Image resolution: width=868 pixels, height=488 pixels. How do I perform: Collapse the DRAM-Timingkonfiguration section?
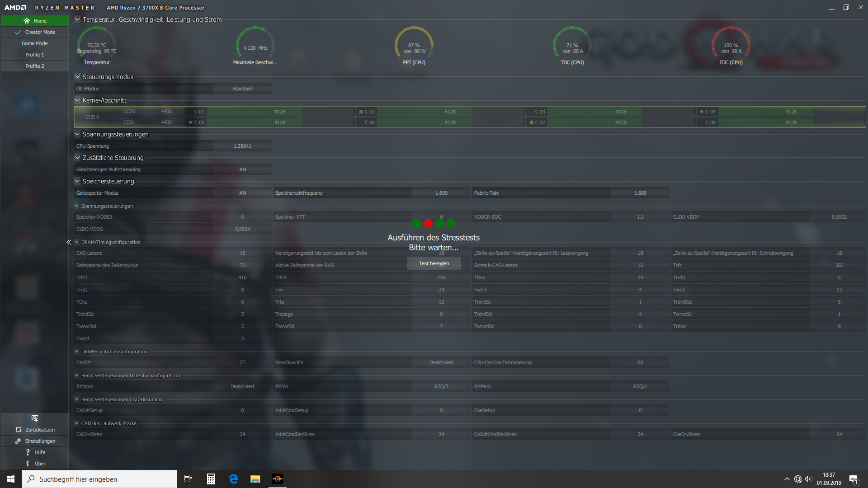[77, 242]
